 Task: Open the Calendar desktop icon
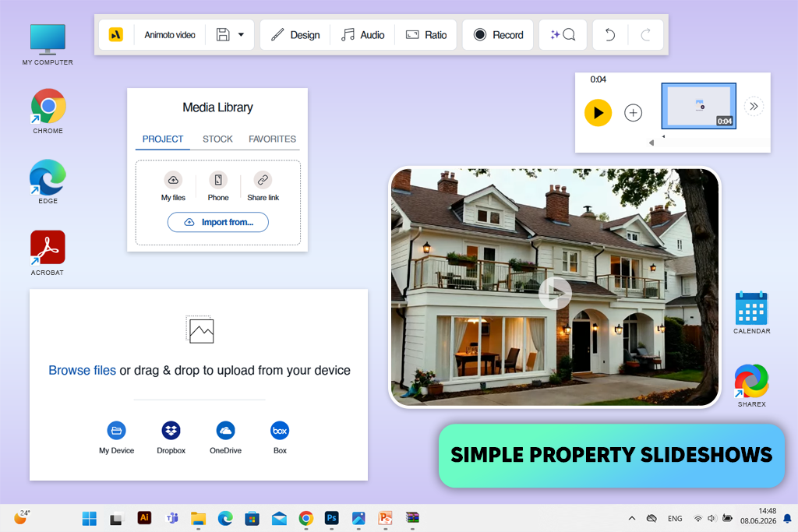752,312
